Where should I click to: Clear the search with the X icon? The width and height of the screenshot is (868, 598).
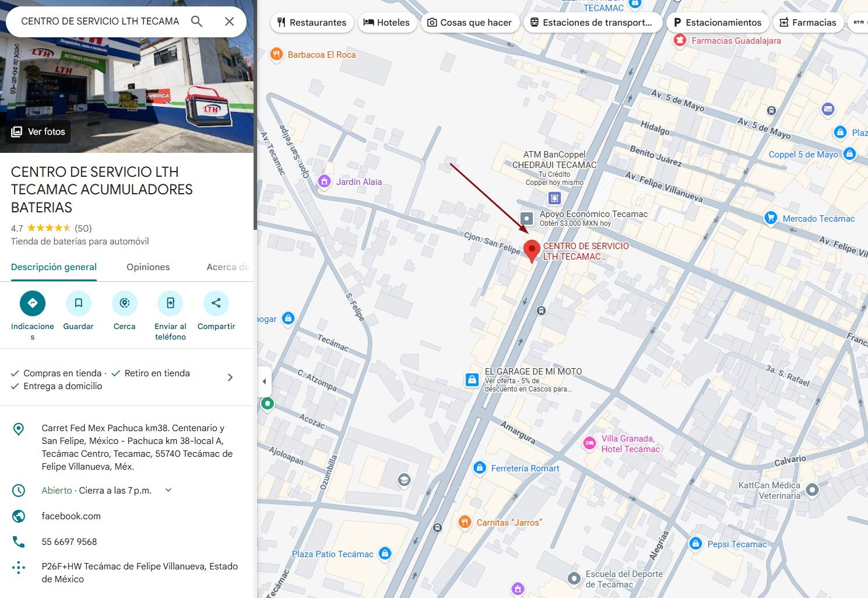tap(230, 22)
